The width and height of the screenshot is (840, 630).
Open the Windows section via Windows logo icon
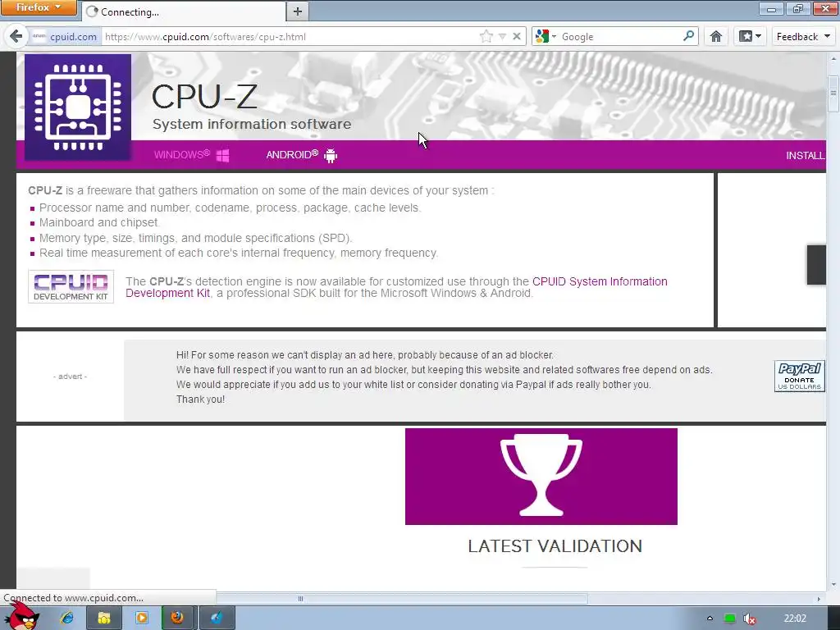(x=223, y=156)
